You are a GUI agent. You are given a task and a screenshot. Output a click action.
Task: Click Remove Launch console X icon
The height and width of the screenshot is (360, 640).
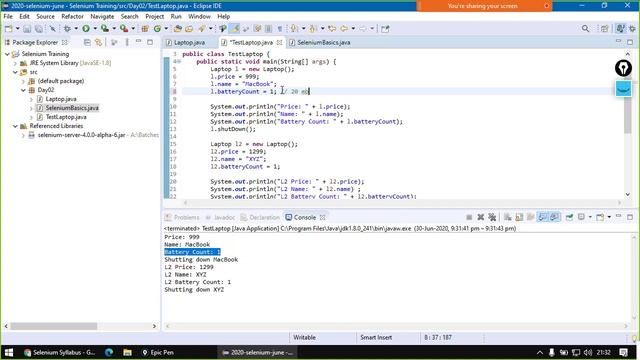pyautogui.click(x=480, y=217)
